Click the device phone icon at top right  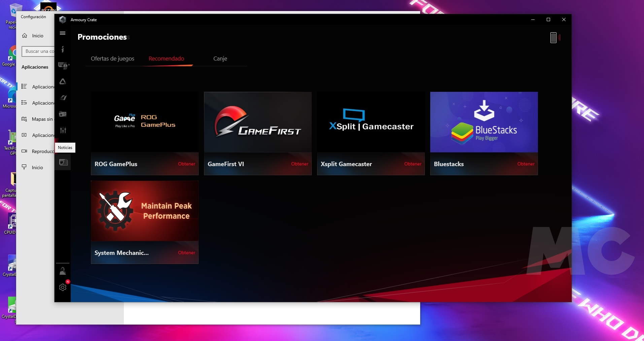[x=553, y=37]
